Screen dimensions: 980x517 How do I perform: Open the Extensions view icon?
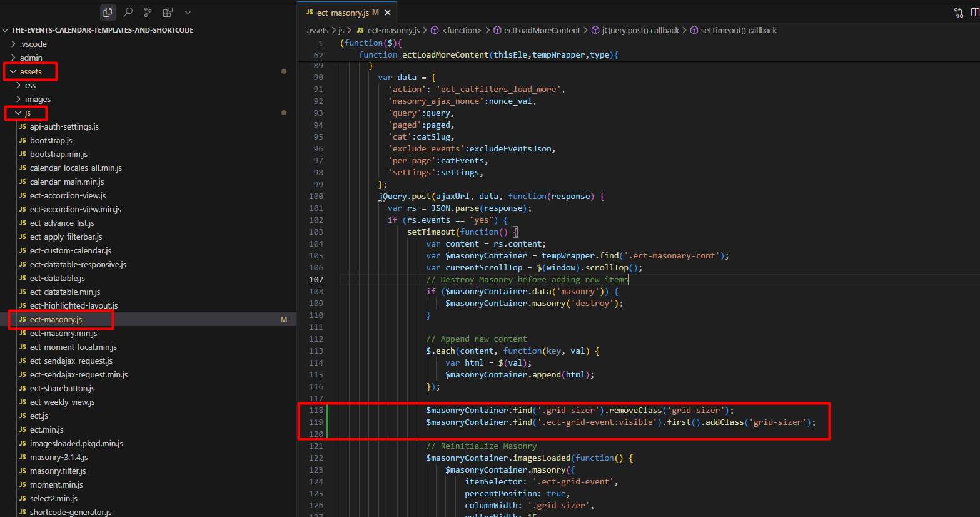168,12
